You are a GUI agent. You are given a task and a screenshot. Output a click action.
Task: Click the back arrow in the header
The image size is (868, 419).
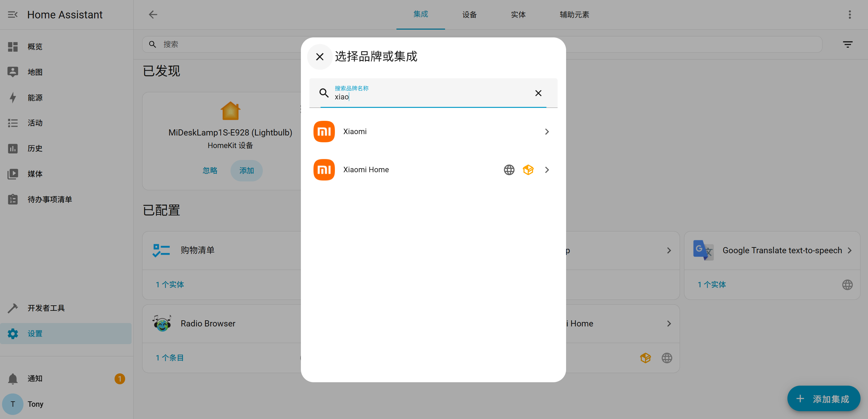tap(153, 15)
